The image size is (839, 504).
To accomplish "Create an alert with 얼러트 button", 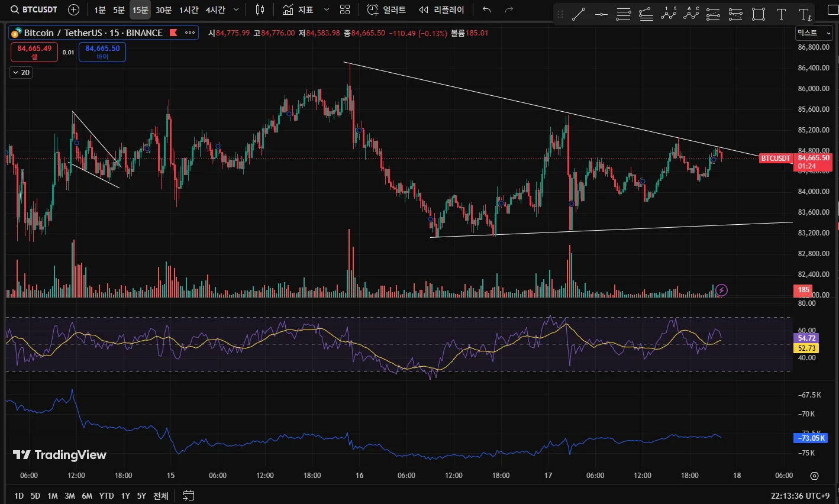I will click(386, 9).
